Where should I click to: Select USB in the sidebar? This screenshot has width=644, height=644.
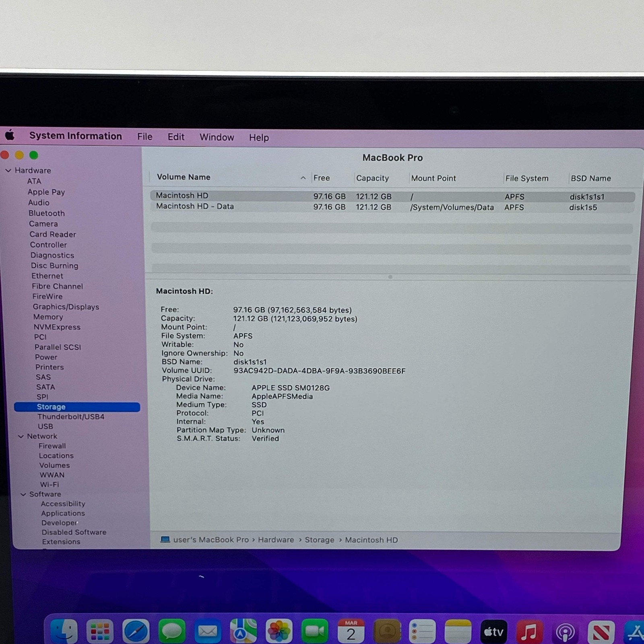(45, 426)
